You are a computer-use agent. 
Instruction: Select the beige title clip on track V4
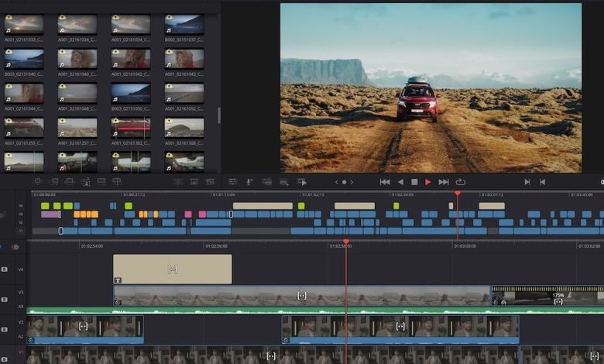pos(172,269)
